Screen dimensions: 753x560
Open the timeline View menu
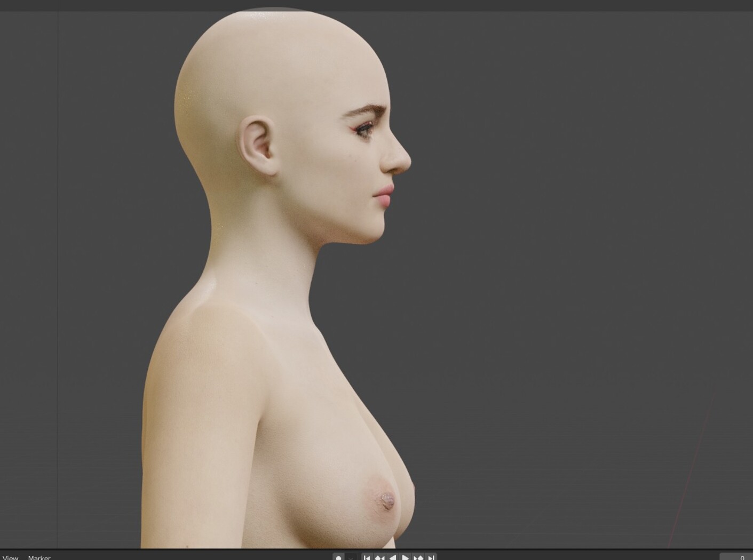point(10,557)
